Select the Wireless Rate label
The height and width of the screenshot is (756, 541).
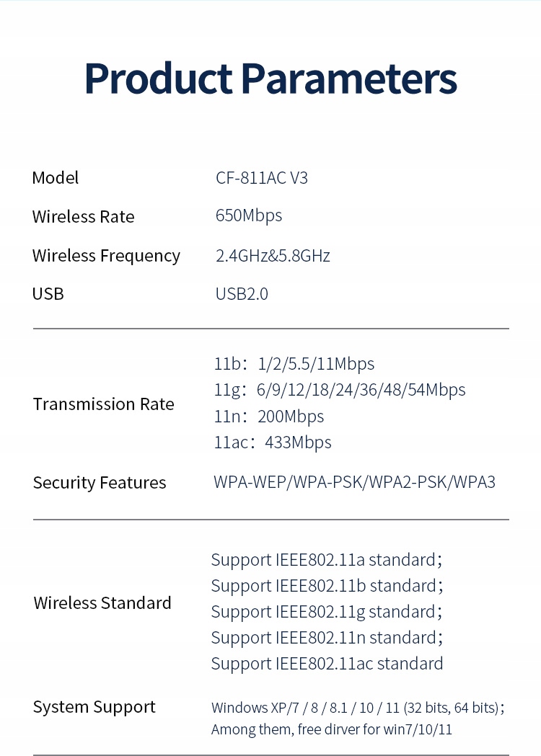click(83, 217)
